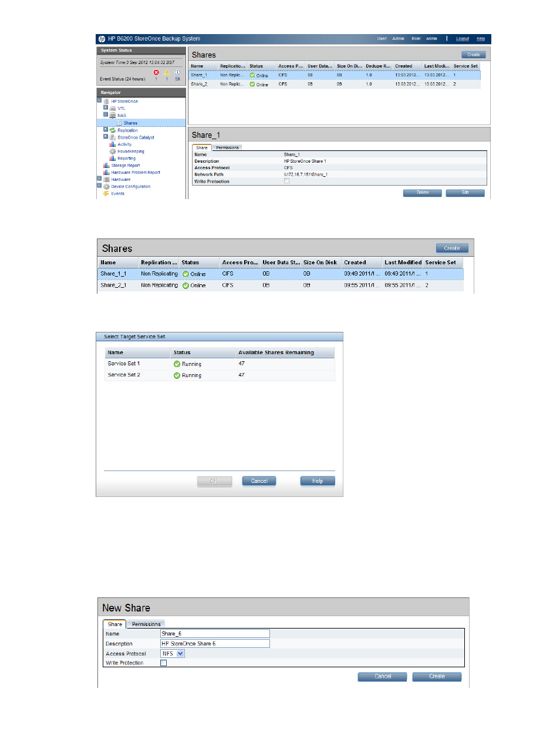Click Create in New Share form

click(x=437, y=677)
